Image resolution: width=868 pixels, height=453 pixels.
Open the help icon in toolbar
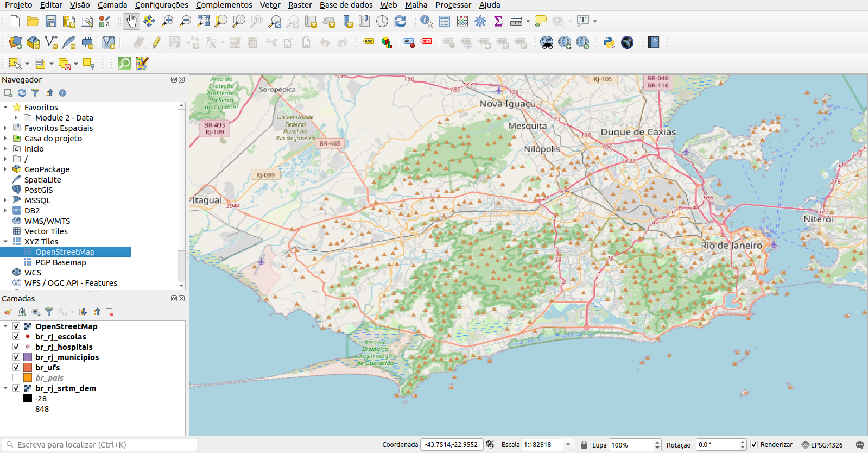click(654, 42)
